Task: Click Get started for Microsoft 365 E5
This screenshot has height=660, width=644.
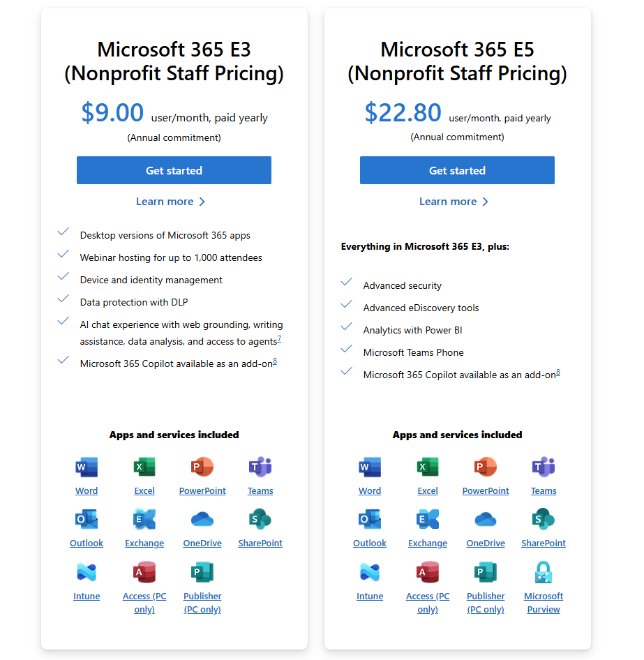Action: click(x=457, y=170)
